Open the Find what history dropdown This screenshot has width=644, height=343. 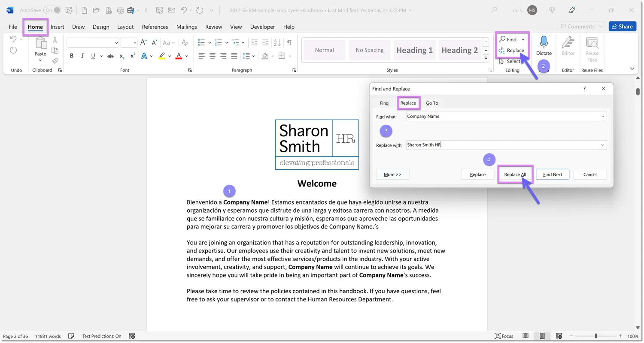(x=603, y=116)
